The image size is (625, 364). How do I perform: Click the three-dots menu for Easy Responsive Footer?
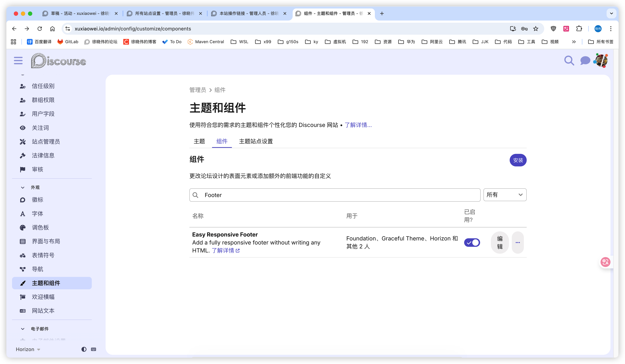[518, 242]
